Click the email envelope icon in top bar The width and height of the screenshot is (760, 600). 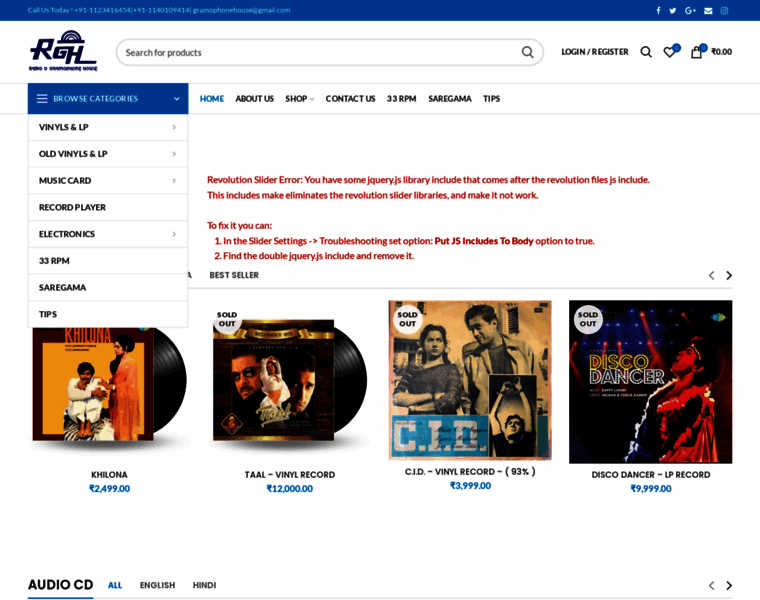[708, 10]
